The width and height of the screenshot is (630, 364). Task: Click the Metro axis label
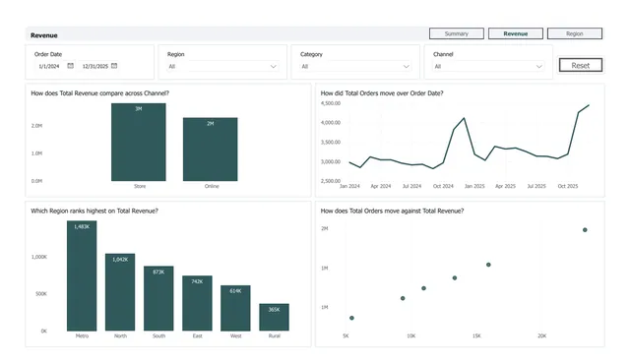point(82,335)
